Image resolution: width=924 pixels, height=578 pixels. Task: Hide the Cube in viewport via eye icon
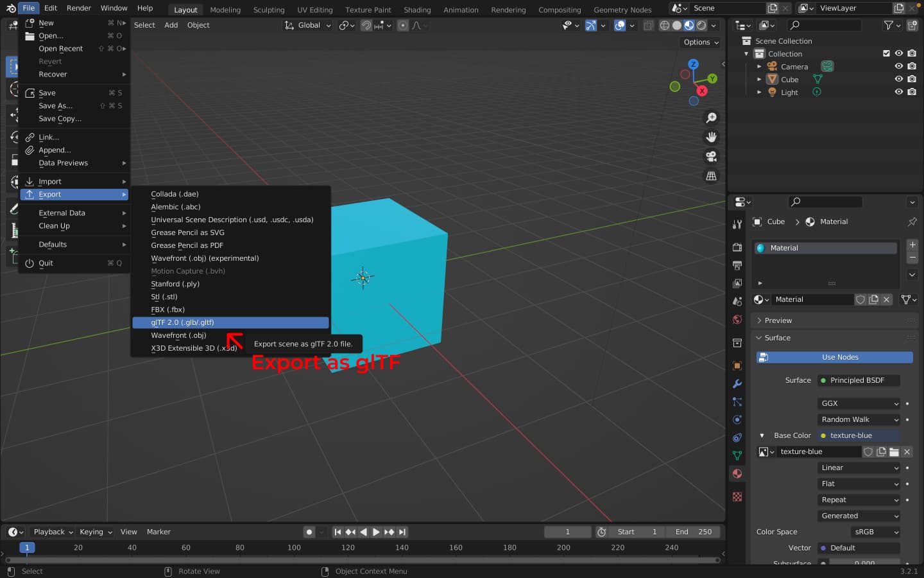(898, 79)
